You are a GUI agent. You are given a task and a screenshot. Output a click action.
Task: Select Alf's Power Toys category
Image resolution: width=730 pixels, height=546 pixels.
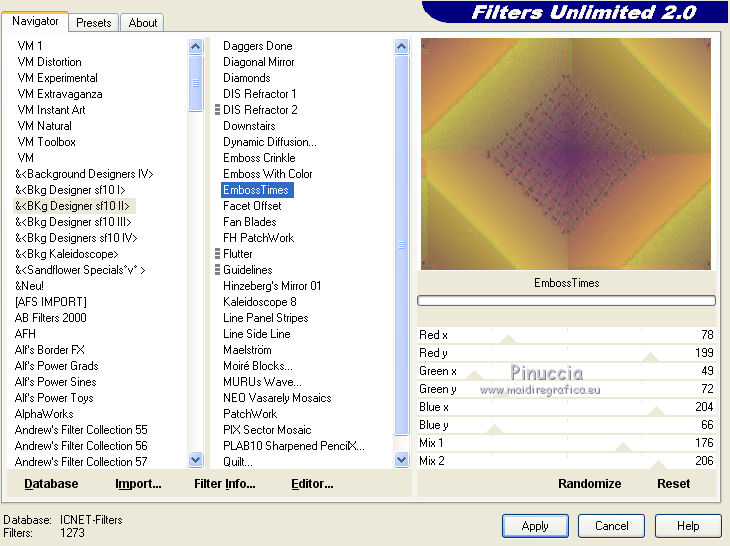pyautogui.click(x=54, y=398)
